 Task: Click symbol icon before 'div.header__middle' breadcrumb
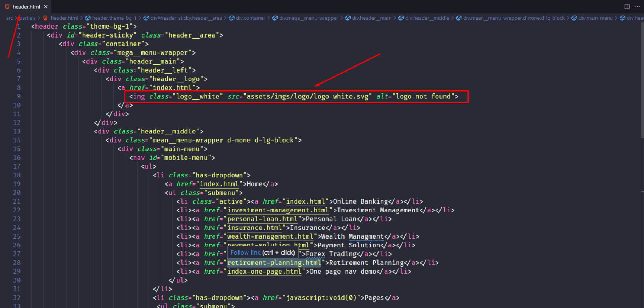coord(401,18)
